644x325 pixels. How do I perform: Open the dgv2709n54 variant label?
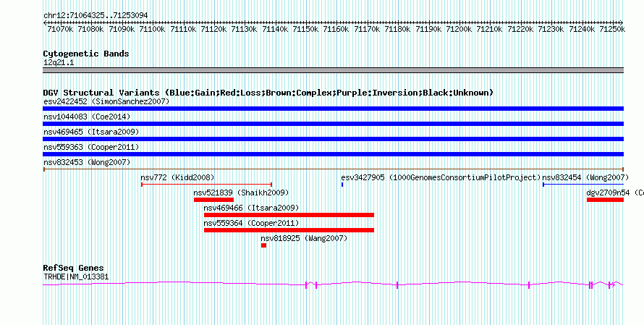615,193
